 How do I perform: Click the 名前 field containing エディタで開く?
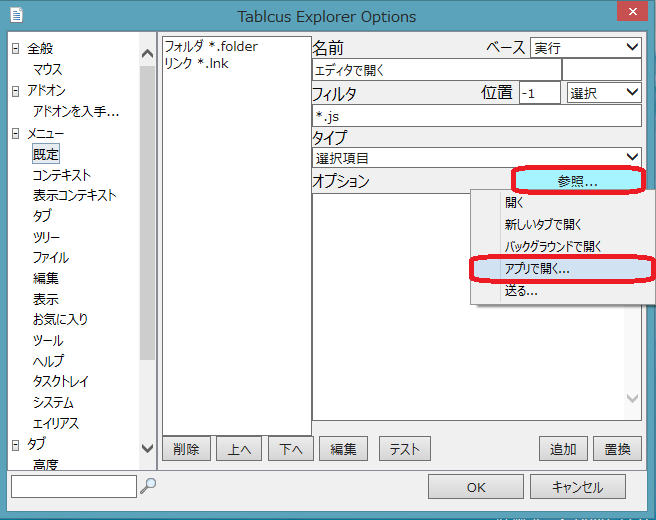point(436,70)
